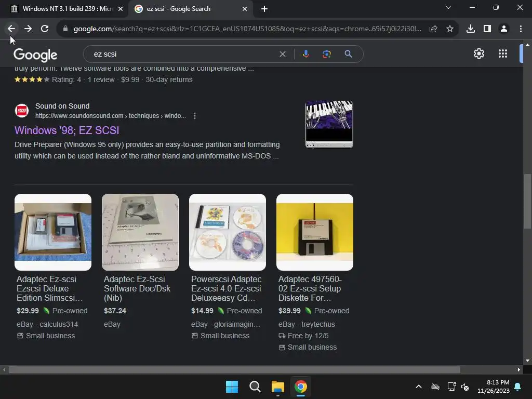
Task: Toggle Chrome side panel
Action: click(x=487, y=29)
